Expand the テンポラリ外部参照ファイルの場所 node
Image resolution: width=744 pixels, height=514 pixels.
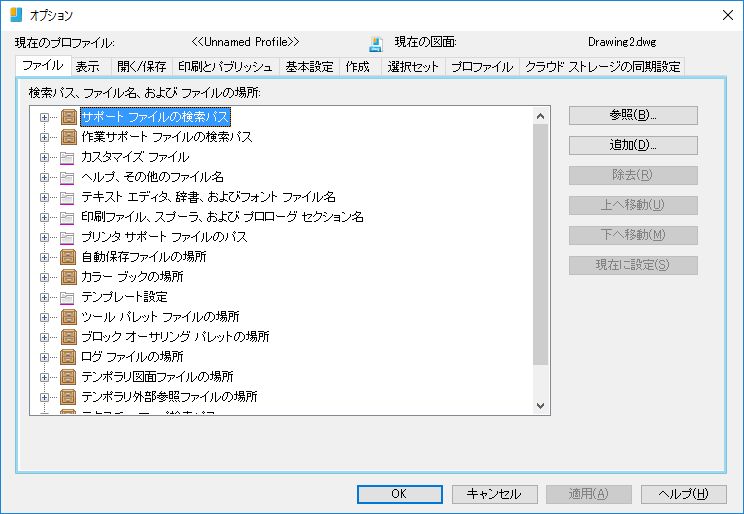pos(44,397)
